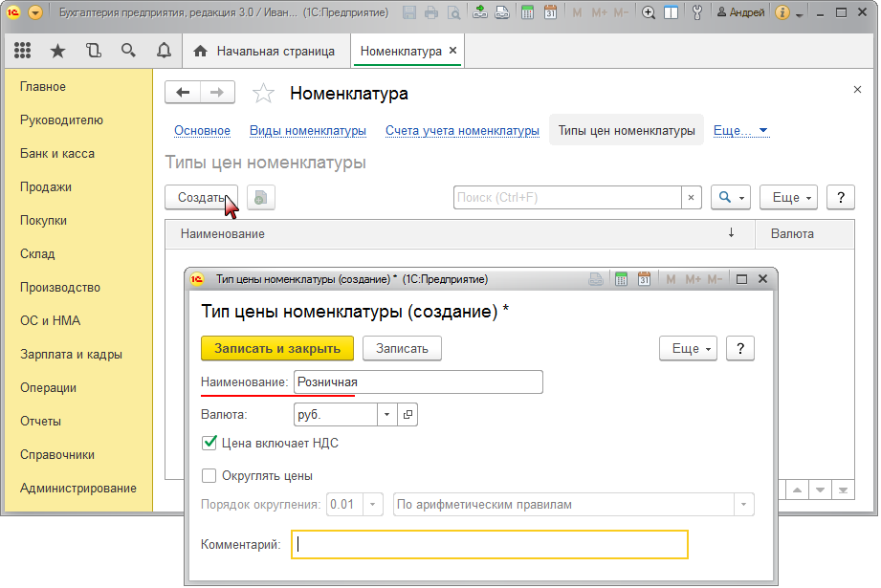Sort by Наименование column header
Image resolution: width=881 pixels, height=588 pixels.
pos(459,233)
